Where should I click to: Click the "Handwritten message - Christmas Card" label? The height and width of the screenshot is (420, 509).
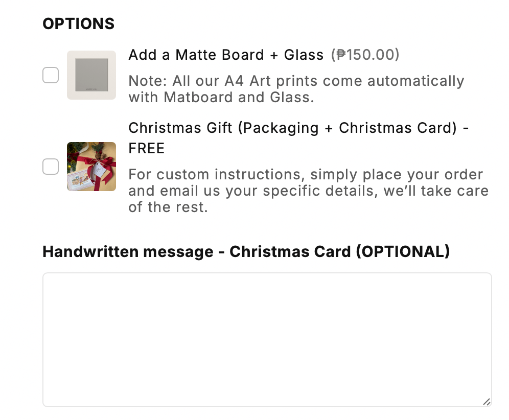(197, 251)
